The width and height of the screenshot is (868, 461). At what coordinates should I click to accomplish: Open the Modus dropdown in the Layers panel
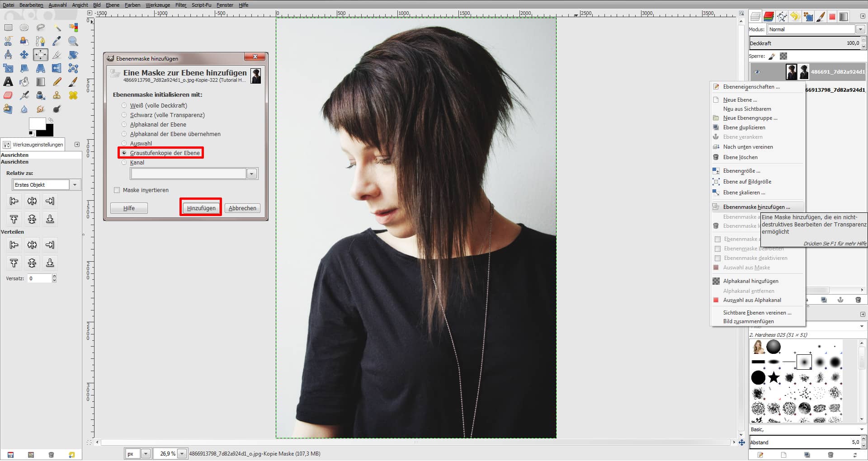pos(860,29)
